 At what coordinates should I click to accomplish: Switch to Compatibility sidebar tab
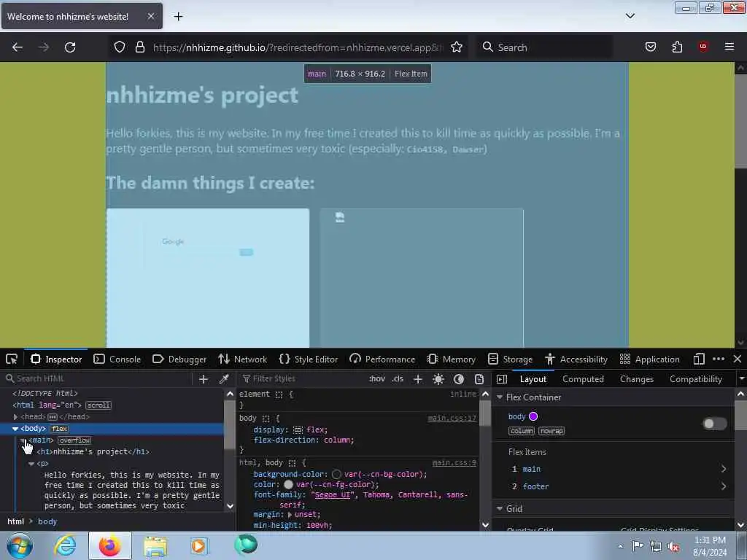tap(695, 379)
